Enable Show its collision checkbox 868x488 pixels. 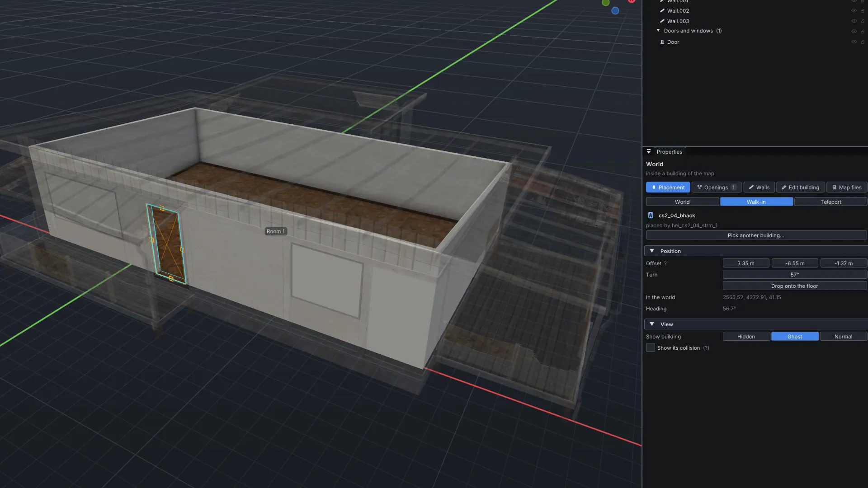click(651, 347)
